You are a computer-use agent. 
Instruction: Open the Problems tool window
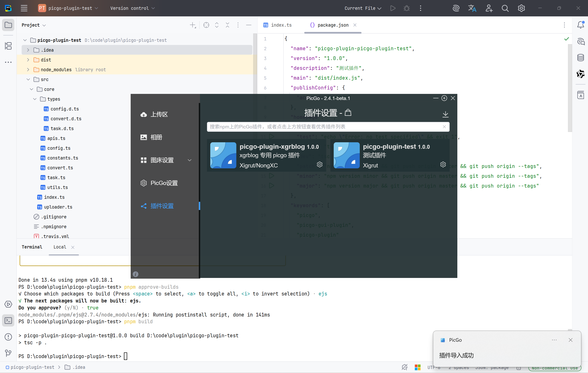coord(8,337)
